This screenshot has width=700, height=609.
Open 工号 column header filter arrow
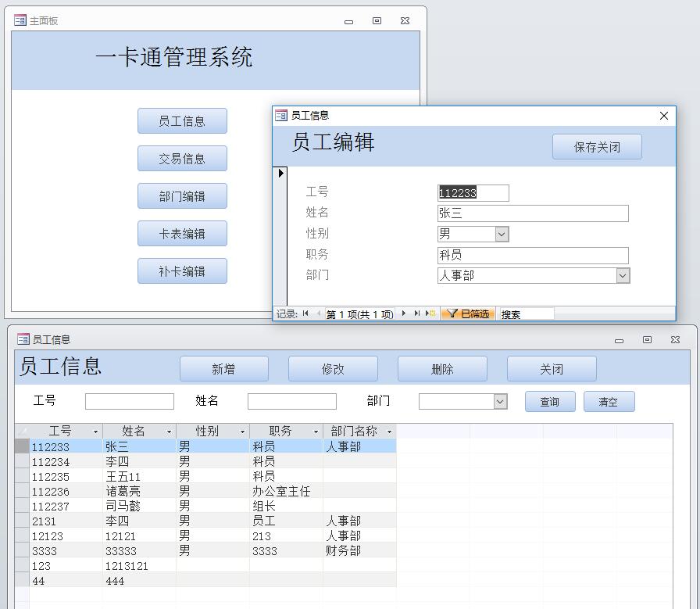point(95,432)
